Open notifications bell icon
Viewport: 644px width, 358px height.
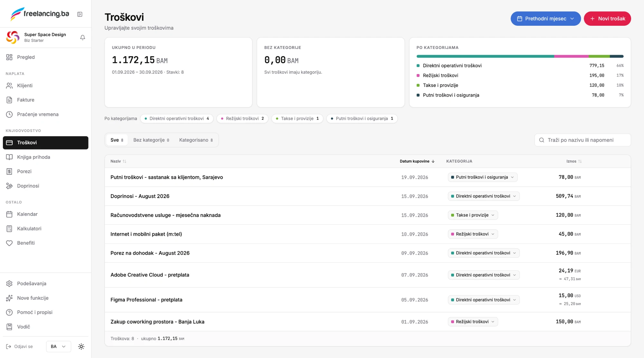click(x=82, y=37)
